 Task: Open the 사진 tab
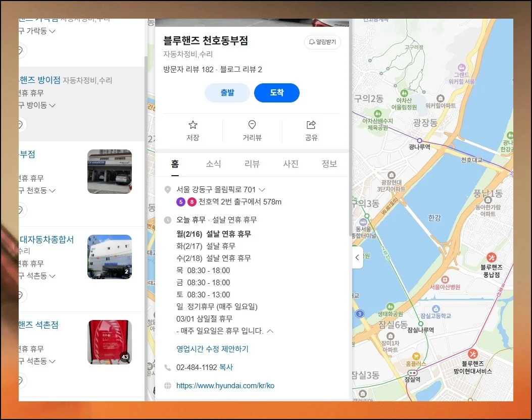[291, 164]
